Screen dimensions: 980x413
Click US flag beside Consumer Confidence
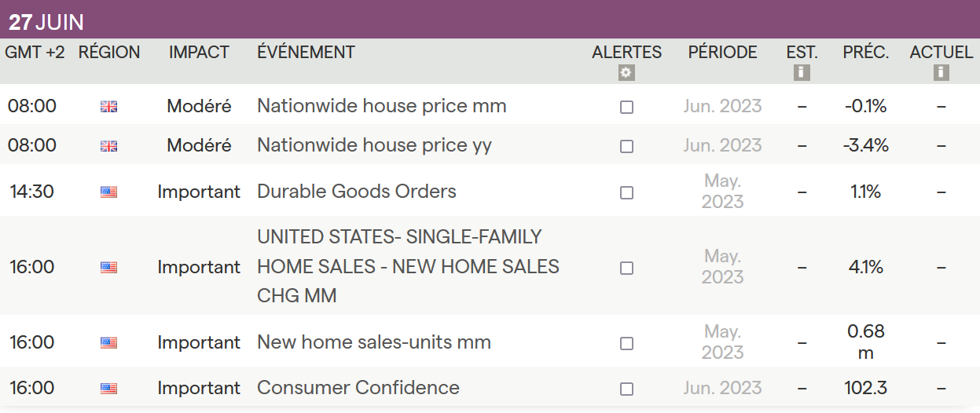click(x=108, y=388)
